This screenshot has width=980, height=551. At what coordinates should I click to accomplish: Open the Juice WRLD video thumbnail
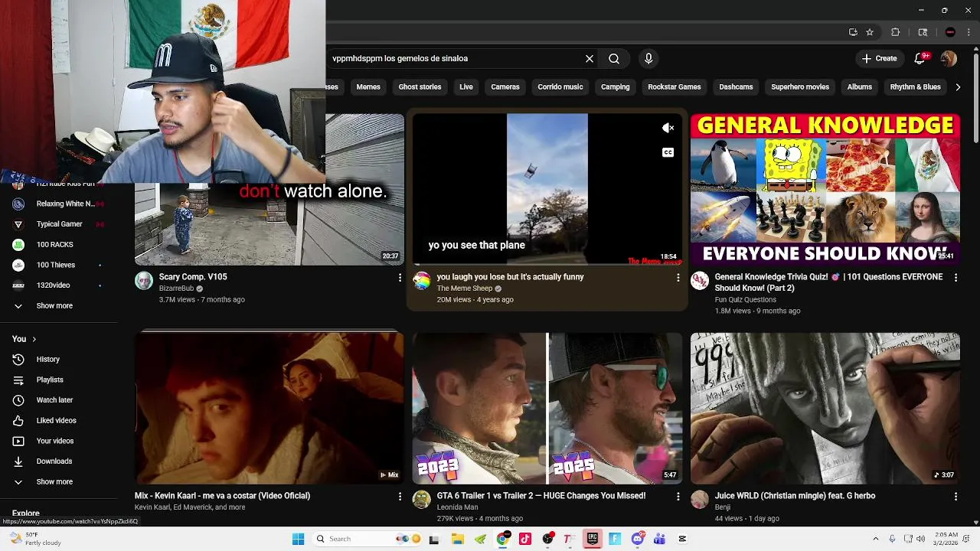(x=825, y=408)
